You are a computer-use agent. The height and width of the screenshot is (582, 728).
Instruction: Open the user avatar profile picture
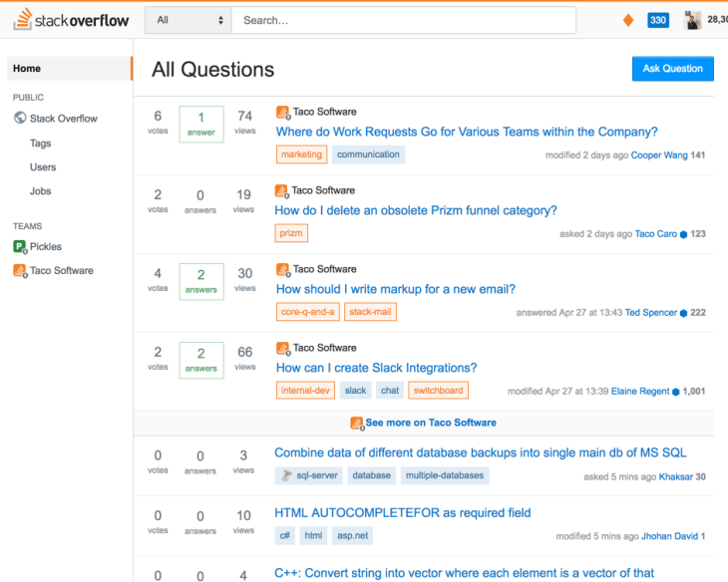tap(693, 20)
